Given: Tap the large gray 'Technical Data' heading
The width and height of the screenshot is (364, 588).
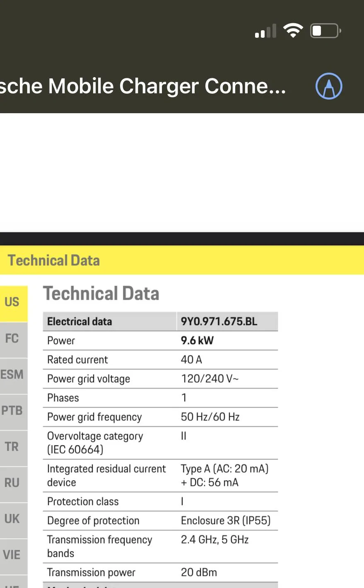Looking at the screenshot, I should tap(101, 294).
